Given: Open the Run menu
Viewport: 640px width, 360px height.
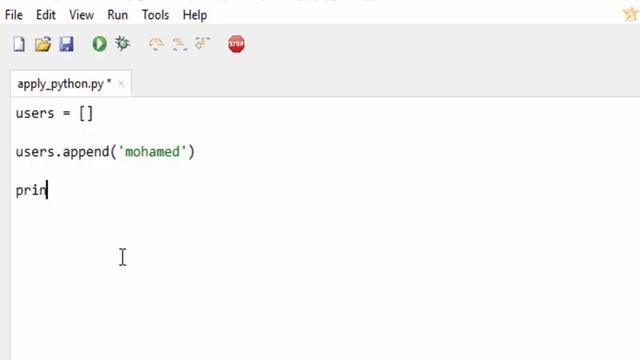Looking at the screenshot, I should (118, 15).
